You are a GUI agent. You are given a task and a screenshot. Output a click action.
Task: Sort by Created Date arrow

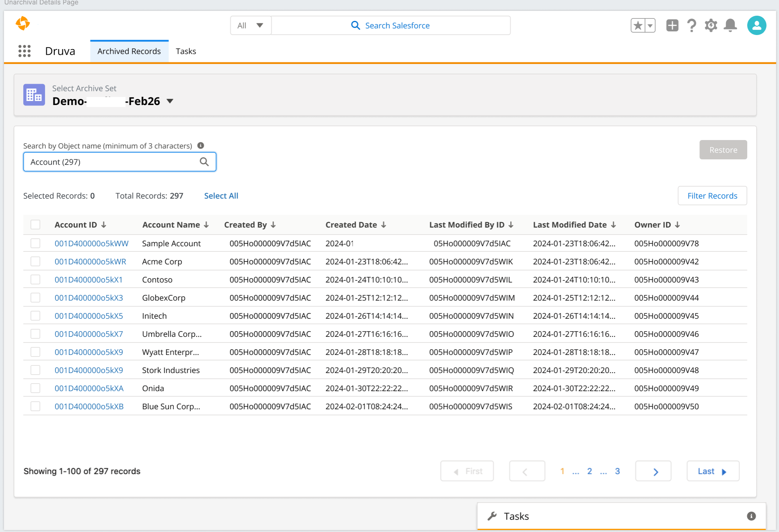coord(383,225)
